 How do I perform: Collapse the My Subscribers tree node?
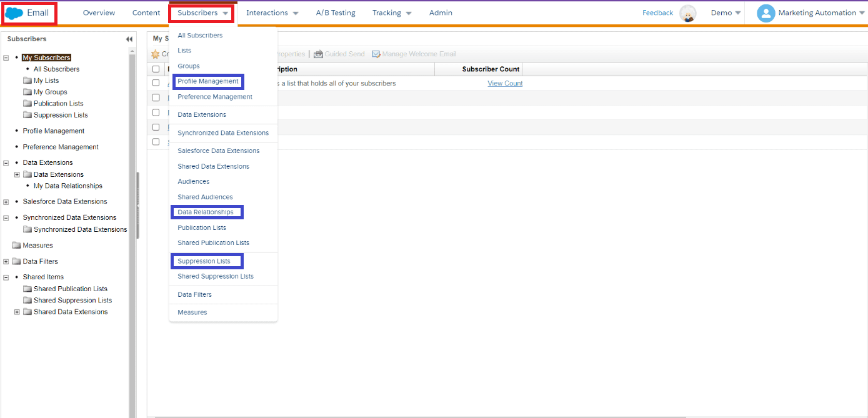tap(6, 57)
